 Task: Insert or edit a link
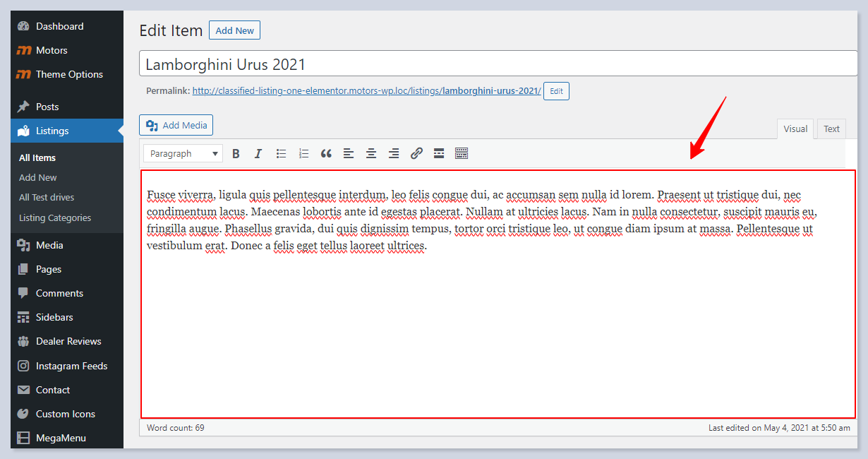tap(416, 153)
